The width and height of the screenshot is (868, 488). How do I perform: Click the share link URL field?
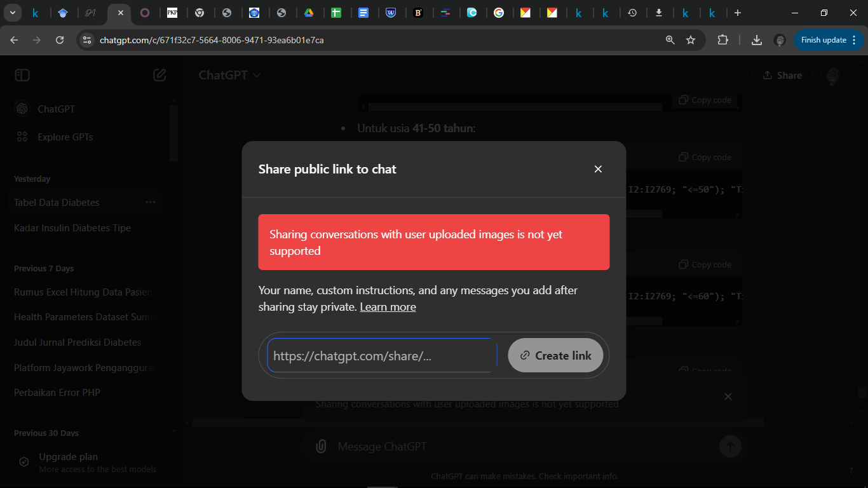(x=381, y=356)
